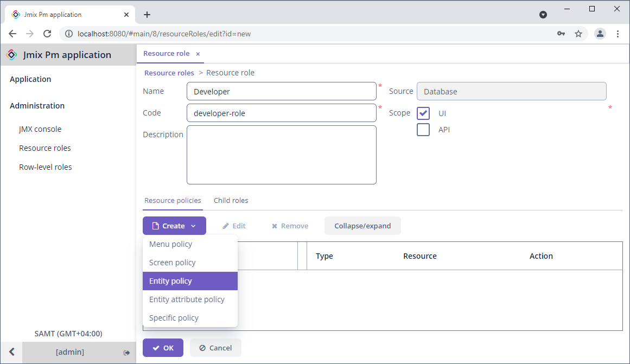Log out using icon next to admin
The width and height of the screenshot is (630, 364).
pos(126,353)
